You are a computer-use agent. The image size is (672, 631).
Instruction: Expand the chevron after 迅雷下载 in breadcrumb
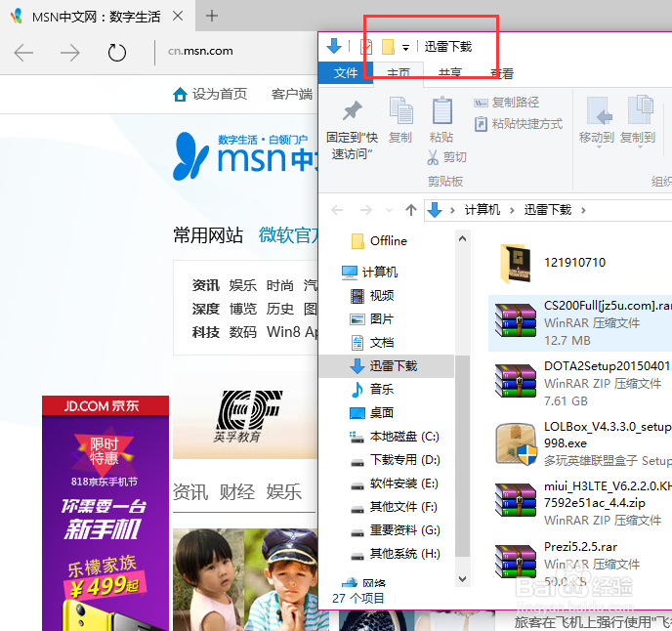coord(583,210)
